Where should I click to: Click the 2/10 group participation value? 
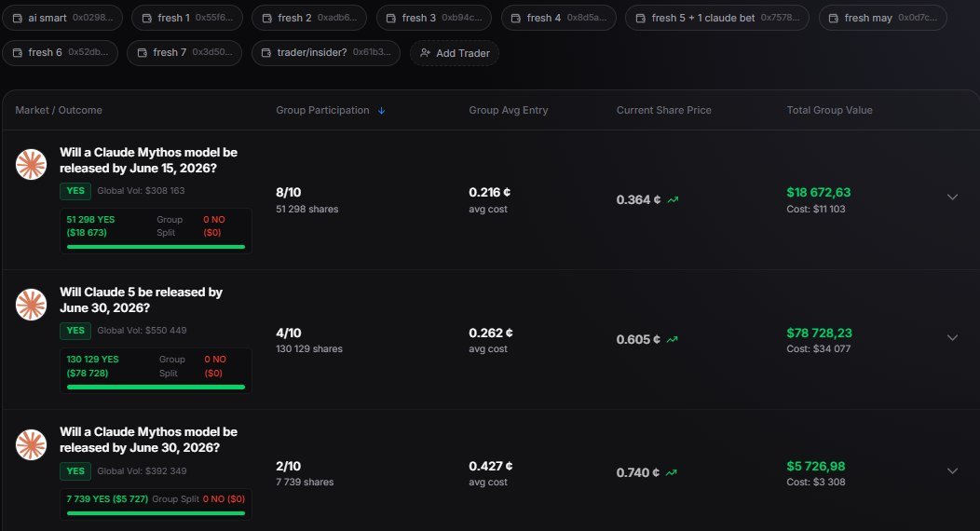pos(289,466)
